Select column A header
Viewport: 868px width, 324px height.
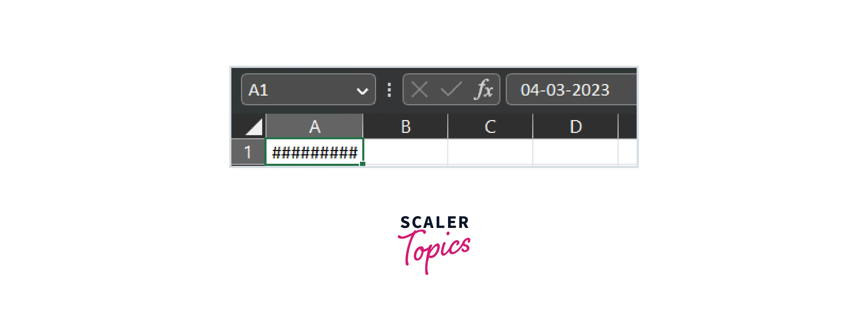click(314, 127)
